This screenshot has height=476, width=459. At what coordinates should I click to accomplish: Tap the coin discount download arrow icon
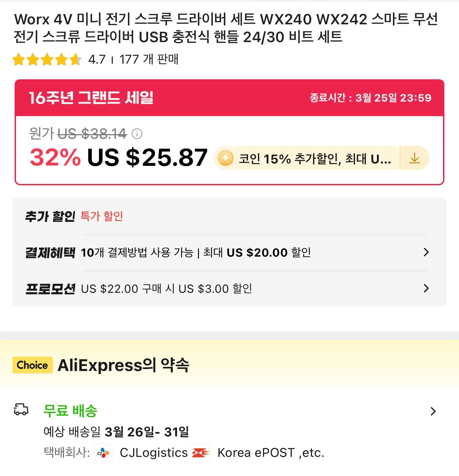tap(414, 159)
